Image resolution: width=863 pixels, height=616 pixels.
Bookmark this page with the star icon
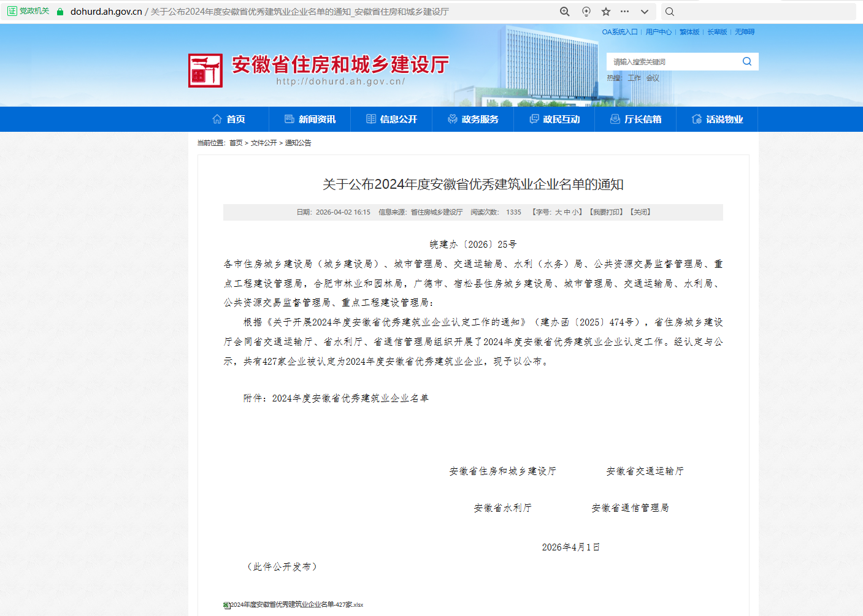(x=606, y=12)
